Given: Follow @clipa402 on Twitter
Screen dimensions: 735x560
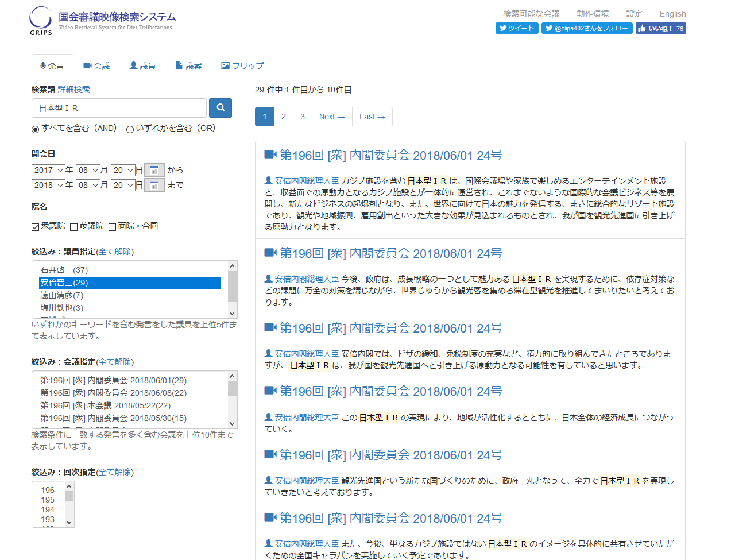Looking at the screenshot, I should 587,28.
